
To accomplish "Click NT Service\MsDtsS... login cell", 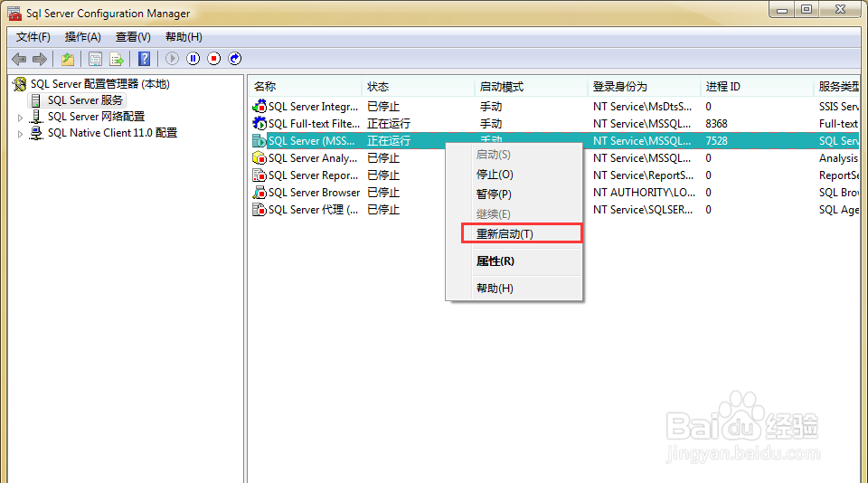I will tap(642, 107).
